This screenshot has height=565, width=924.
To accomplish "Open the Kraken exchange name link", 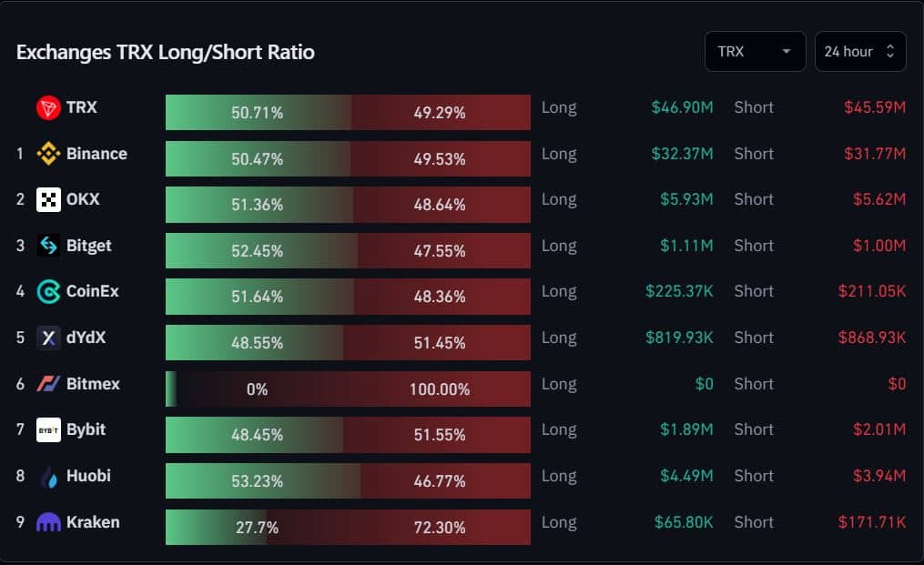I will [x=93, y=522].
